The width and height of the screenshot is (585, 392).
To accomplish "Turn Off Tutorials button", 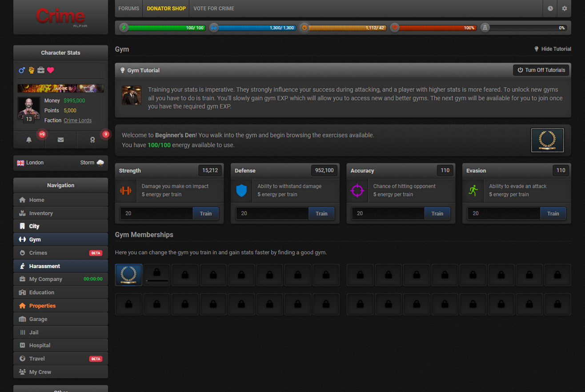I will [541, 70].
